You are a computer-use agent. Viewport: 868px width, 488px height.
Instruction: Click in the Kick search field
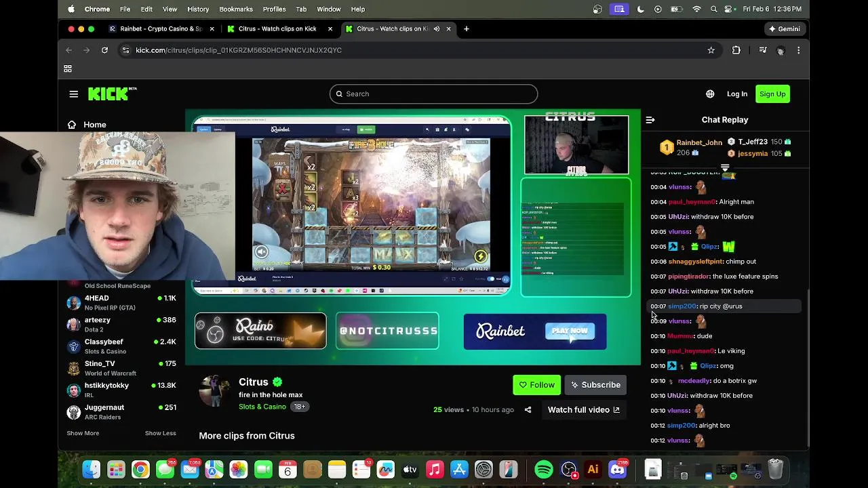tap(433, 94)
